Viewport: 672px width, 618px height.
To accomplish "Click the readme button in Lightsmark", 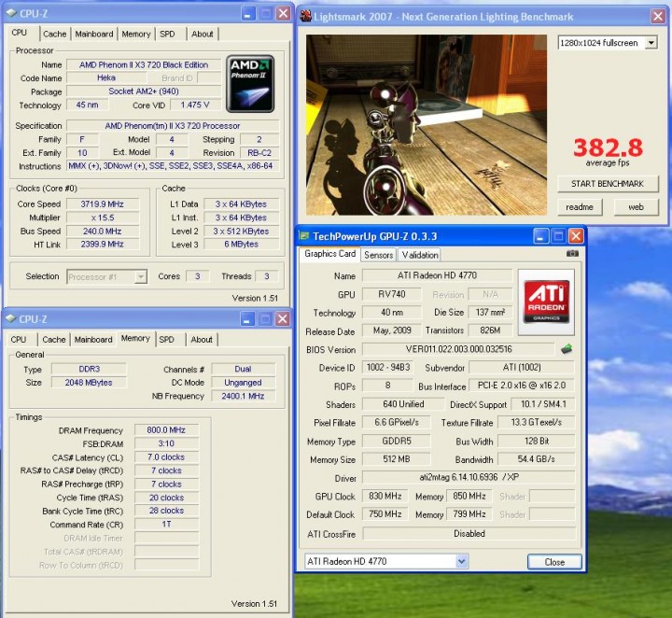I will [x=580, y=207].
